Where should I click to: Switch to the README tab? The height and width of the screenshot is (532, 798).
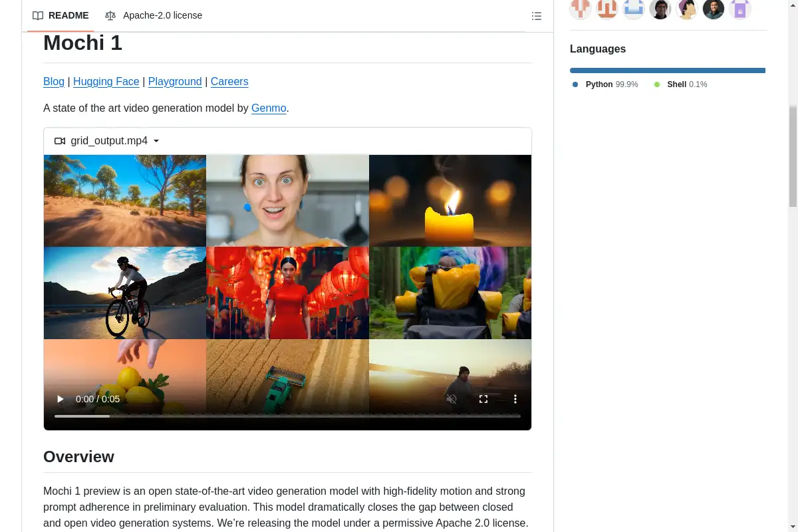61,15
